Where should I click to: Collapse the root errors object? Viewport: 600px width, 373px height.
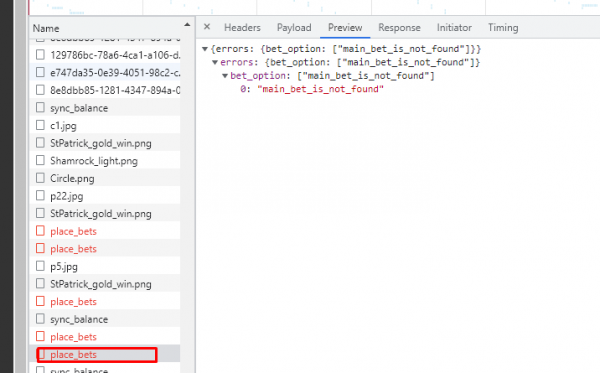205,49
